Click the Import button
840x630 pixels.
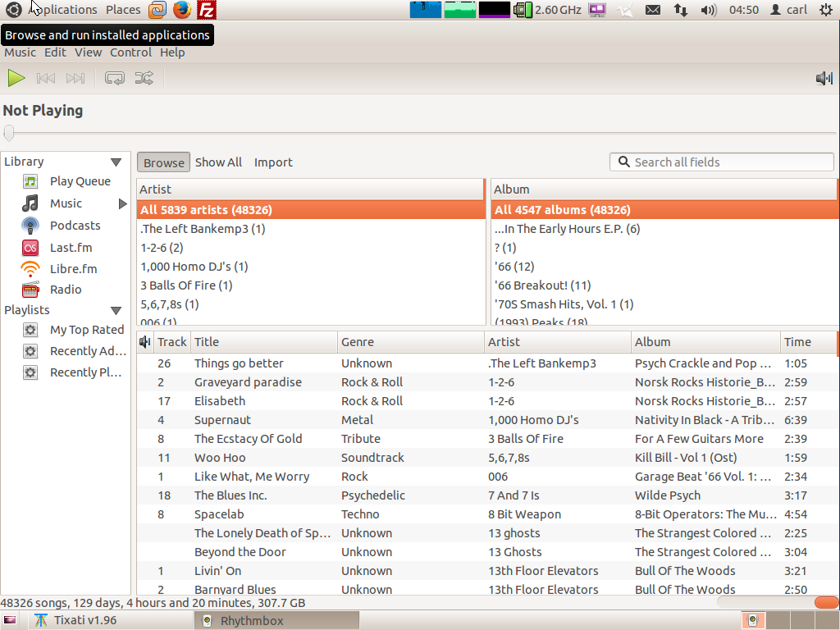tap(273, 162)
